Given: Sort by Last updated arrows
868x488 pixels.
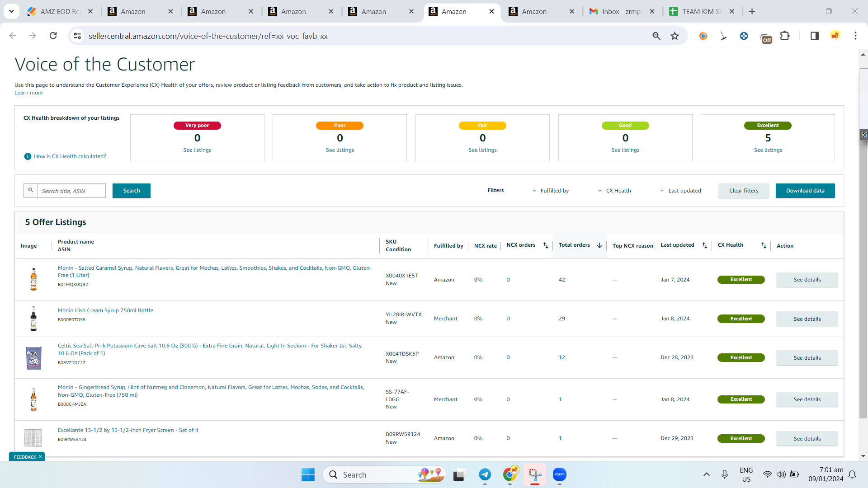Looking at the screenshot, I should click(704, 245).
